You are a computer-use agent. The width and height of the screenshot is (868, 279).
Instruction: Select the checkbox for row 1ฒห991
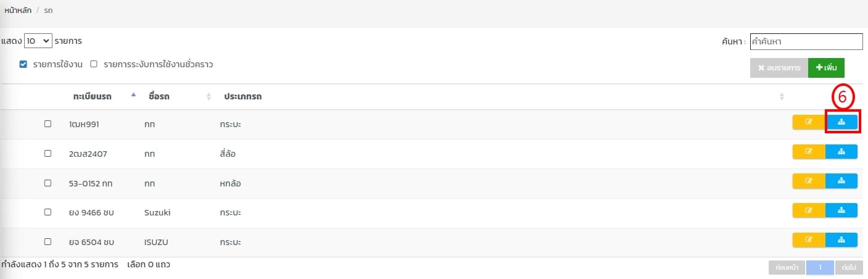coord(48,124)
